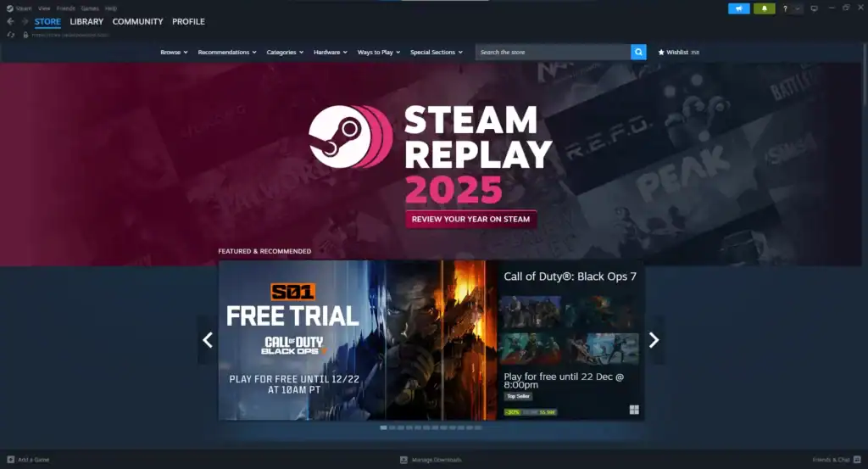
Task: Open the Friends menu
Action: coord(65,8)
